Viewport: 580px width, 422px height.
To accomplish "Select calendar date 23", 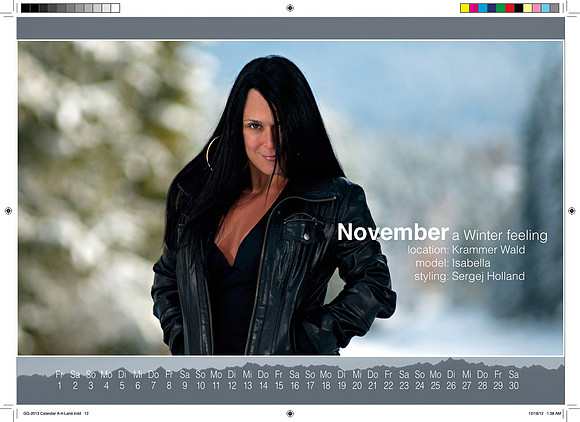I will (404, 386).
